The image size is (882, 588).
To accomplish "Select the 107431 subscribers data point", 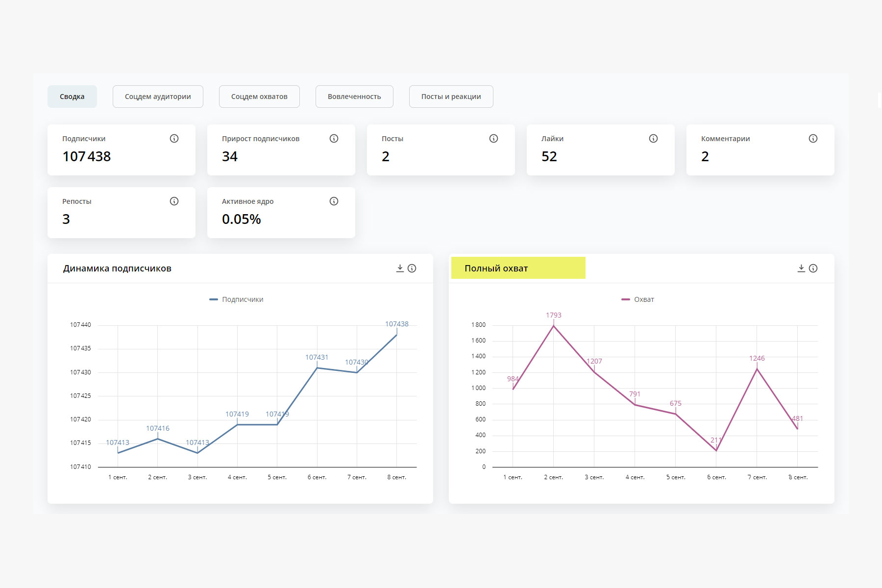I will pos(317,367).
